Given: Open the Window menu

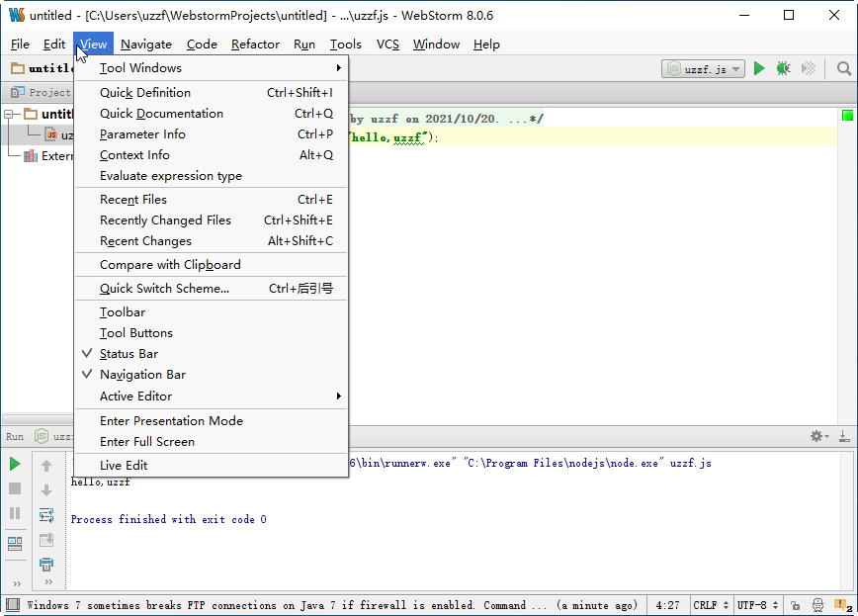Looking at the screenshot, I should click(x=436, y=44).
